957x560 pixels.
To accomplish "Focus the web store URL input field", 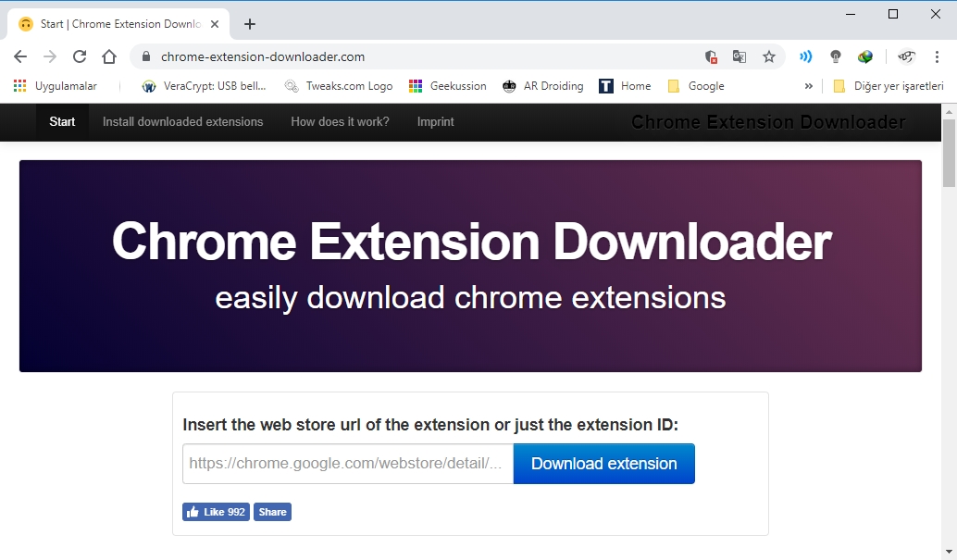I will click(x=348, y=464).
